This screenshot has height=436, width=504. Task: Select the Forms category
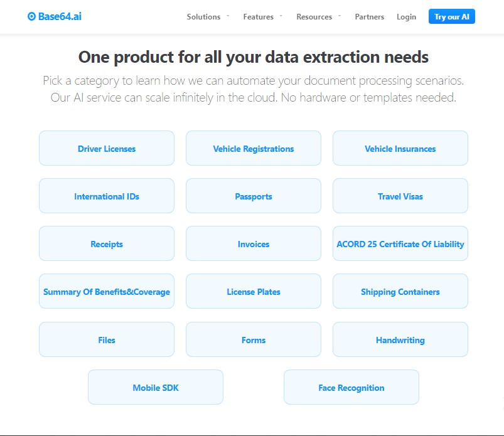(254, 339)
